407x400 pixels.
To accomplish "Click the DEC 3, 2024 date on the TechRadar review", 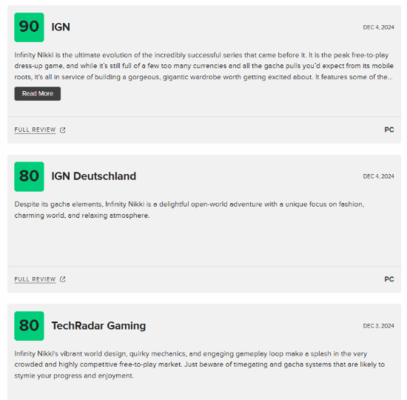I will coord(378,326).
